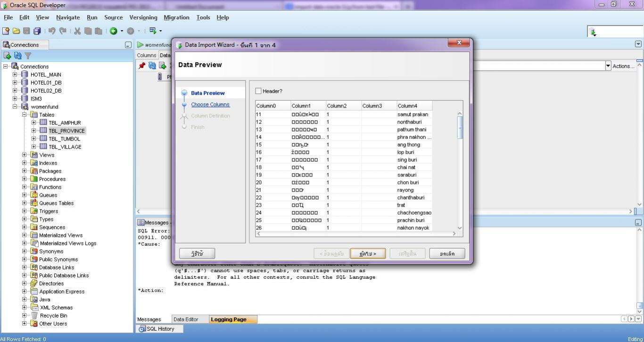644x342 pixels.
Task: Open the Versioning menu
Action: (x=143, y=17)
